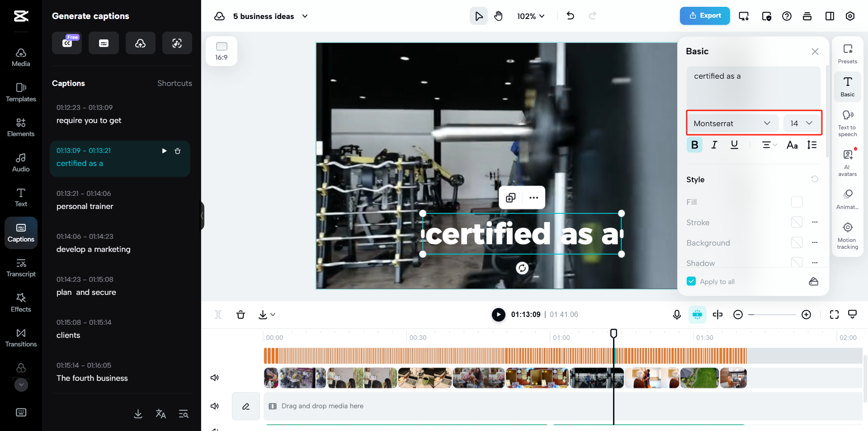Open the font size 14 dropdown
The height and width of the screenshot is (431, 868).
(x=802, y=123)
